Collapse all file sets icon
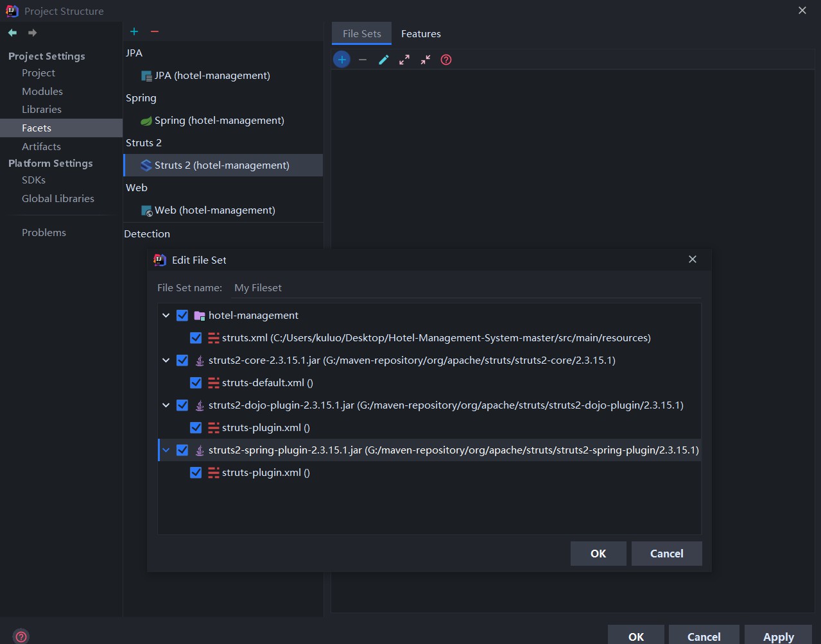This screenshot has height=644, width=821. click(426, 60)
